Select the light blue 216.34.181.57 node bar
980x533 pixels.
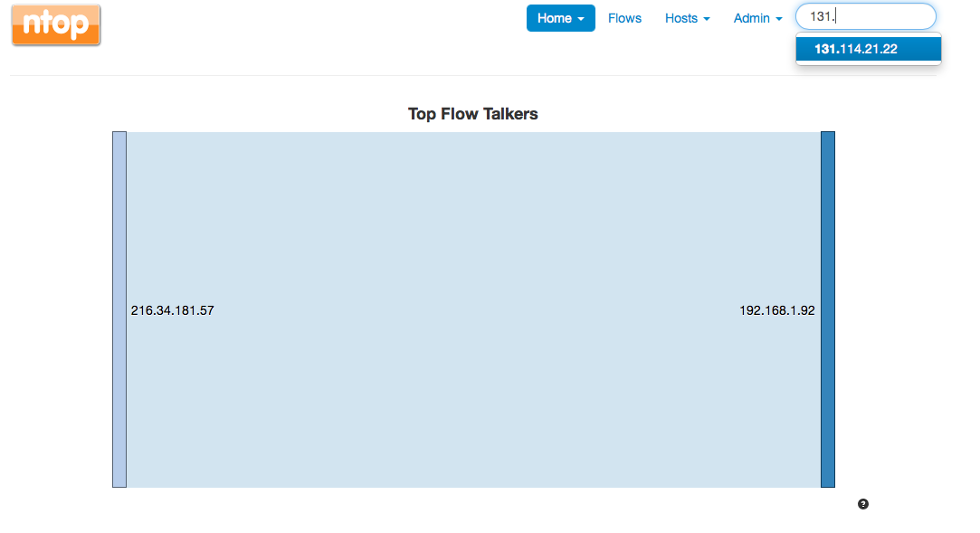click(x=119, y=309)
